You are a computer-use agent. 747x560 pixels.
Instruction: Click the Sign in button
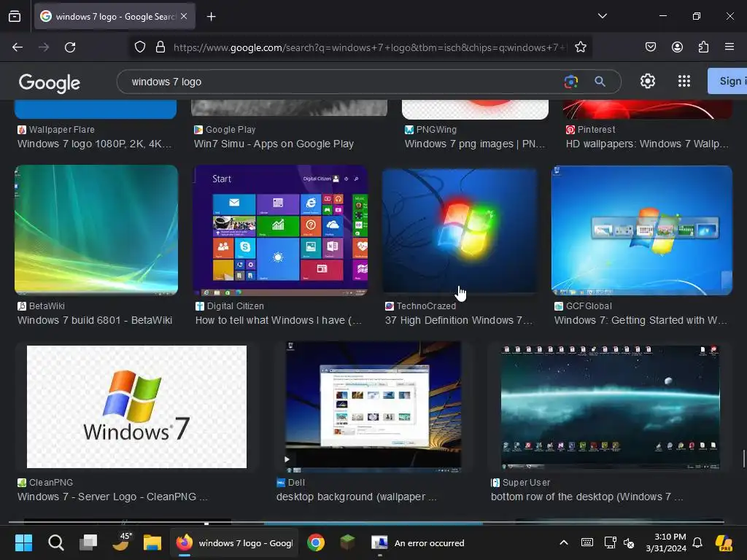coord(727,81)
